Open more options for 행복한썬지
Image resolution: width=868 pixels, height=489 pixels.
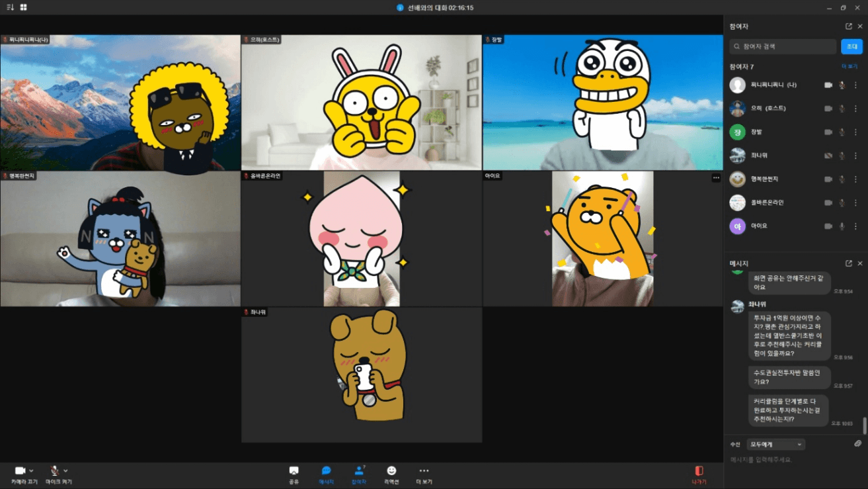pyautogui.click(x=855, y=179)
